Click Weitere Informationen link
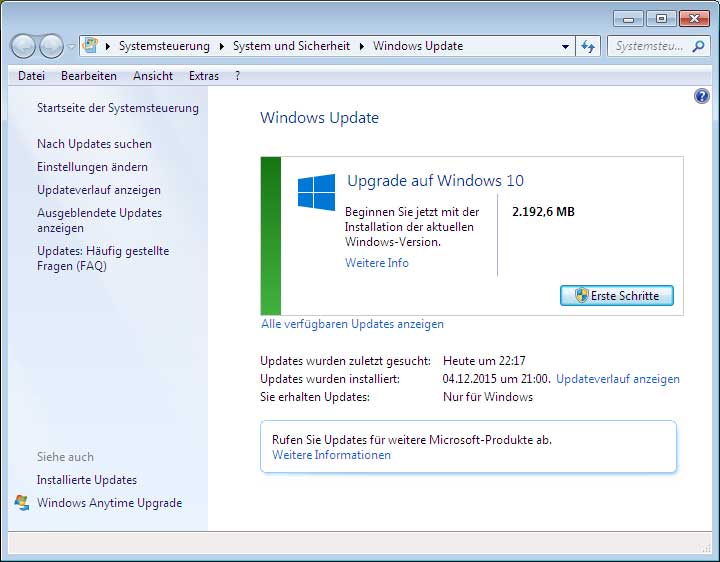The width and height of the screenshot is (720, 562). [331, 455]
